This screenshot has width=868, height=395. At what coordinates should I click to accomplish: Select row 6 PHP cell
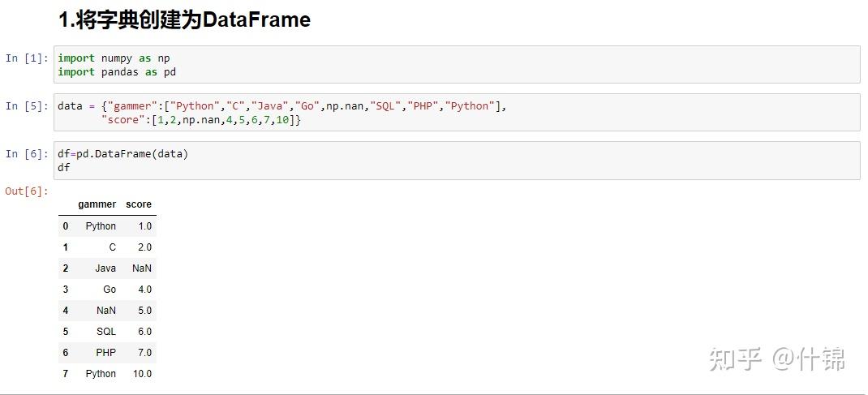pos(105,352)
